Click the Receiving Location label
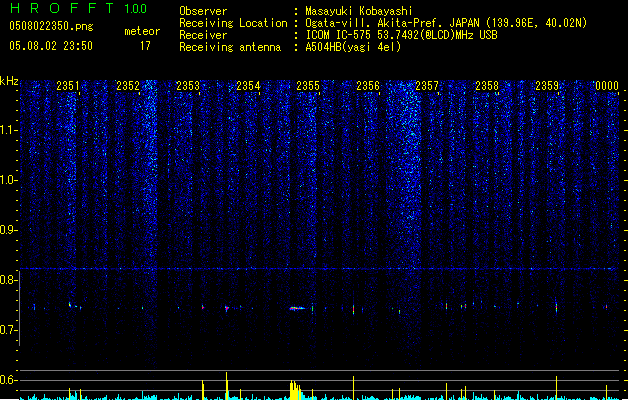This screenshot has width=629, height=400. click(x=233, y=23)
